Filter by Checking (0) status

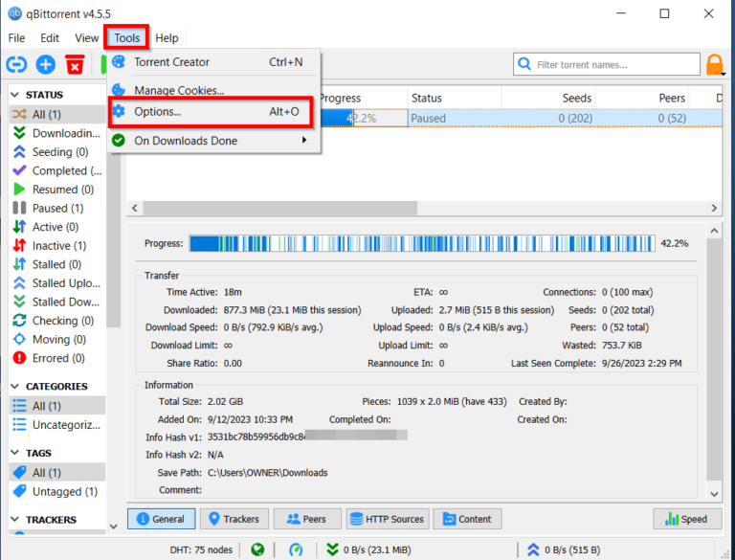coord(57,321)
